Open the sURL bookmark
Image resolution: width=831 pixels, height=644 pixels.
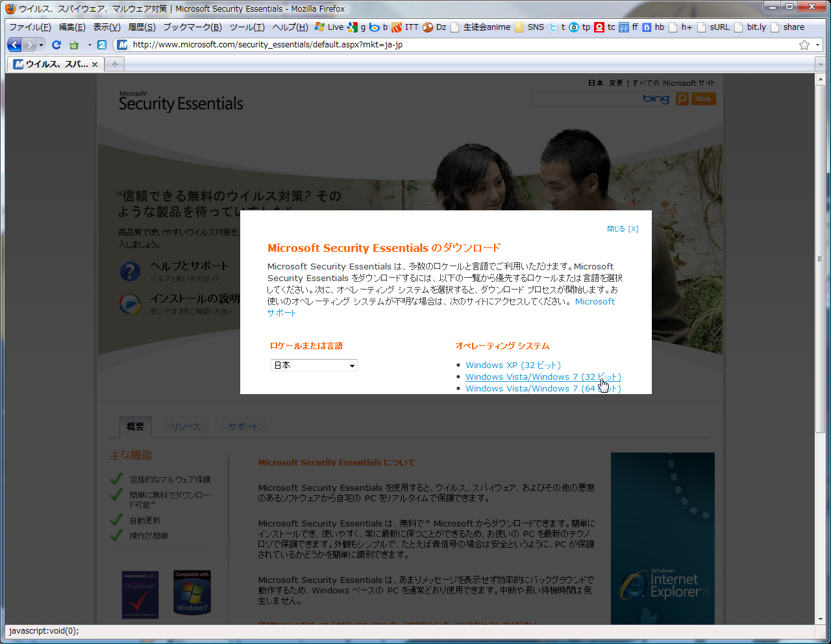click(x=713, y=27)
